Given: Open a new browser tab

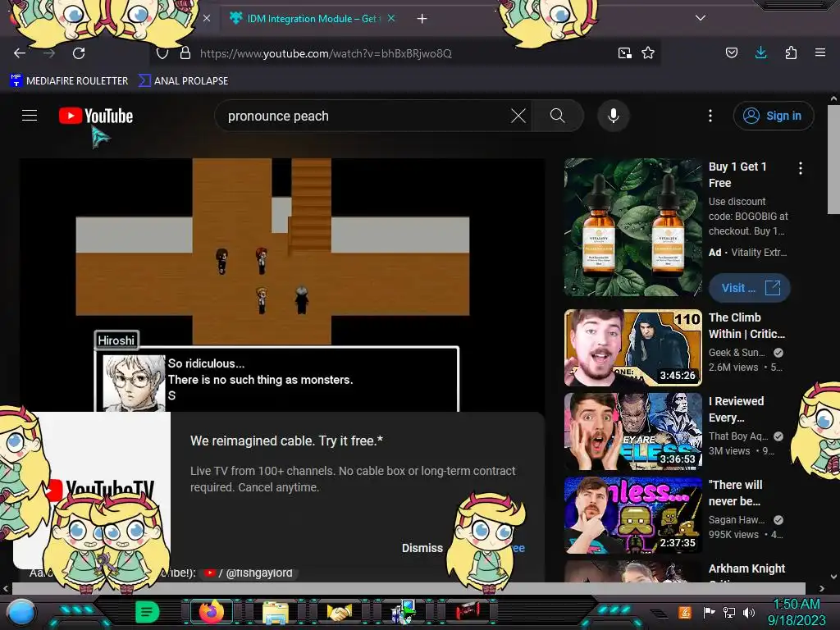Looking at the screenshot, I should [x=422, y=19].
